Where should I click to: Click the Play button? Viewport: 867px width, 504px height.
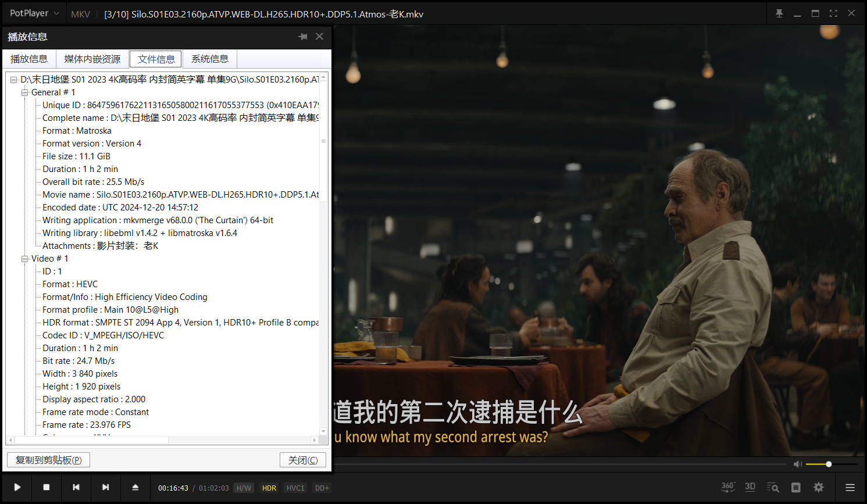[17, 487]
